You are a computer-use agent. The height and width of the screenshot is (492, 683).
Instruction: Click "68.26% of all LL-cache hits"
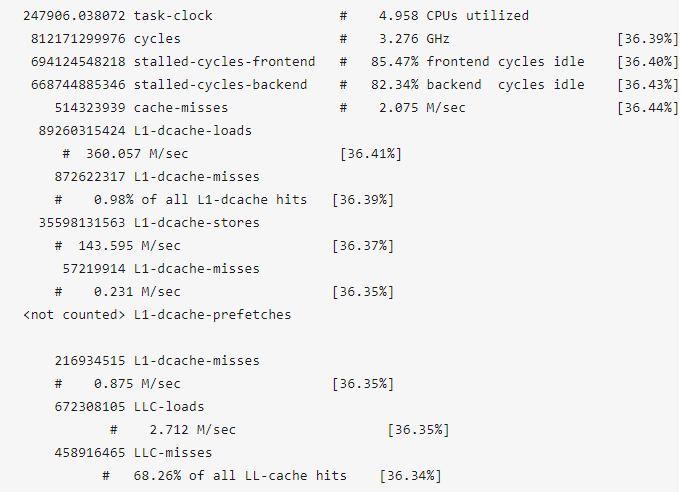point(238,476)
